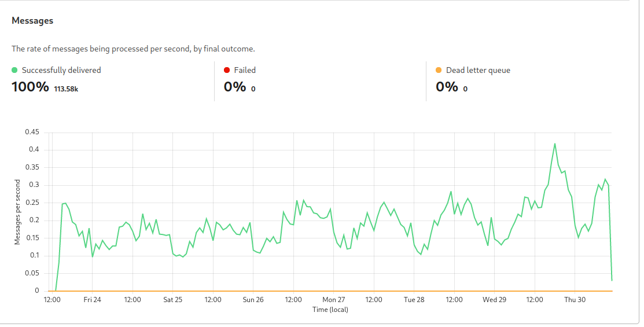Click the 100% delivered percentage value
Screen dimensions: 644x327
(x=30, y=87)
